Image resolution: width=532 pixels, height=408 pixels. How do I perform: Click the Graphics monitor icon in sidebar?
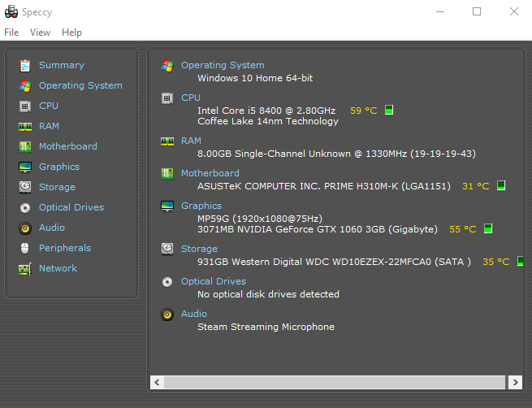[24, 167]
